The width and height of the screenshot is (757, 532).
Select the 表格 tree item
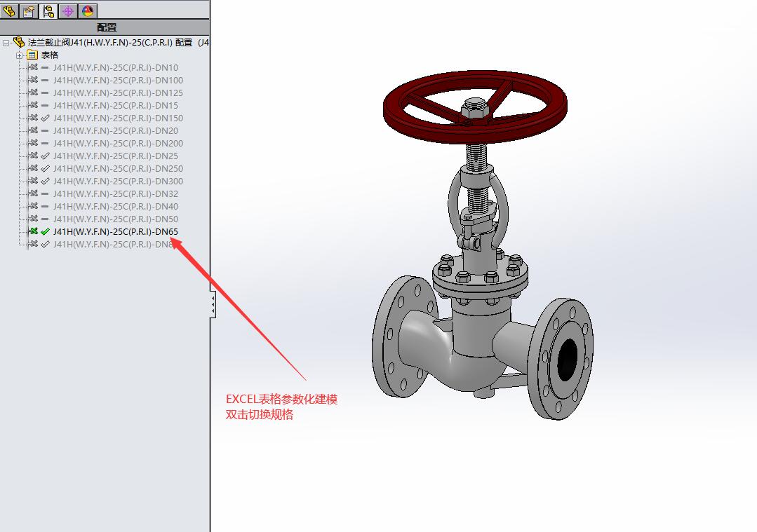pyautogui.click(x=50, y=55)
